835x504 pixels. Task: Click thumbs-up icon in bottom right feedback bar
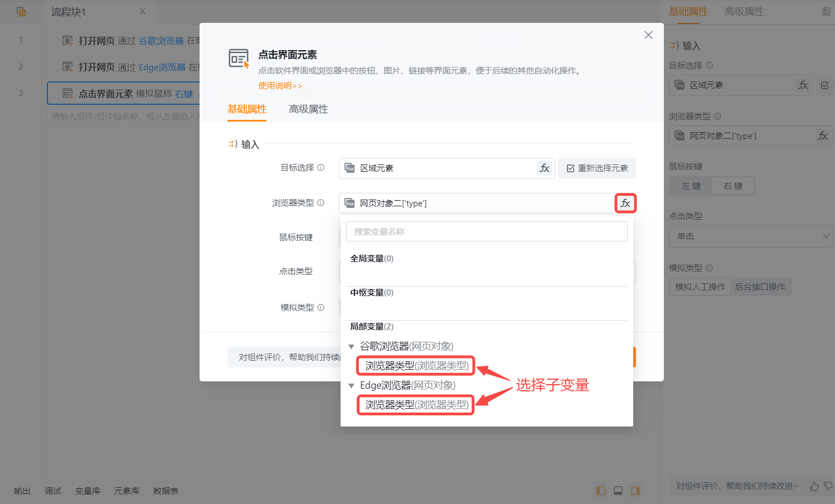(814, 486)
